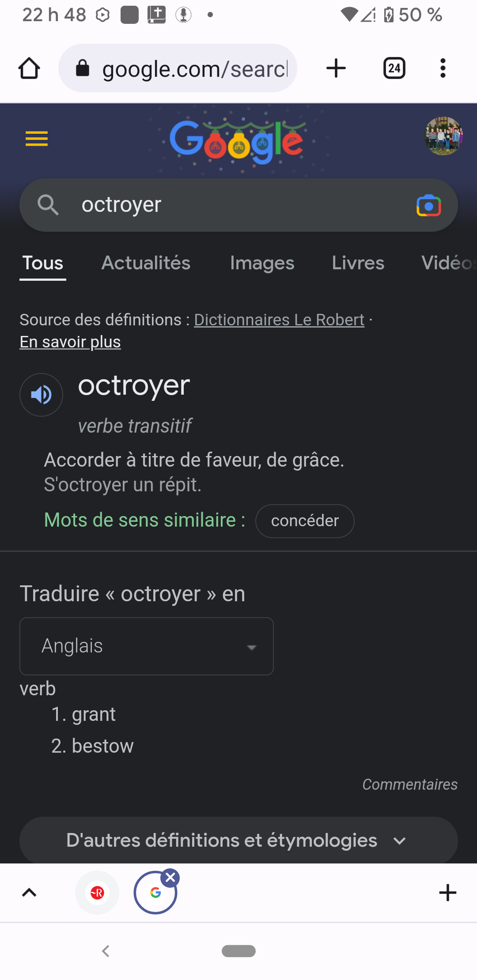Play pronunciation audio for octroyer
This screenshot has height=980, width=477.
42,395
